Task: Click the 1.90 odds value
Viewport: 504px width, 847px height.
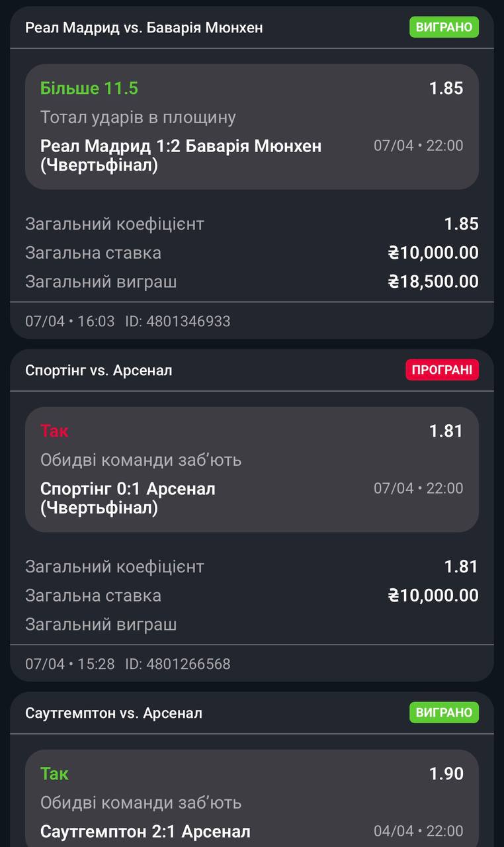Action: tap(446, 774)
